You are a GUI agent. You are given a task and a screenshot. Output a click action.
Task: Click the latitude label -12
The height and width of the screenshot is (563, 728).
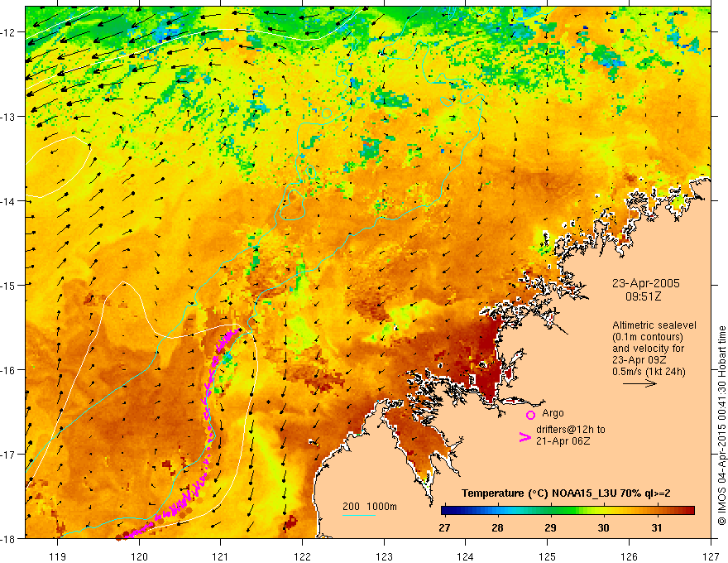point(9,32)
